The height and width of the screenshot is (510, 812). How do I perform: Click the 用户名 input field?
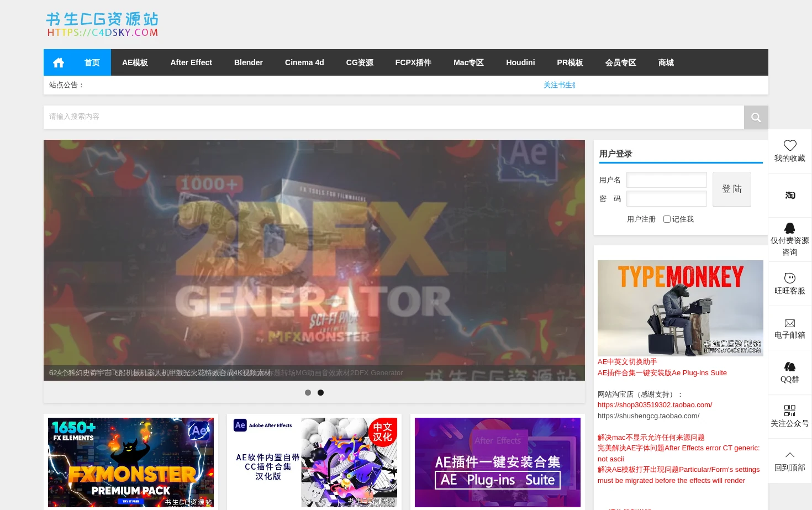[x=667, y=180]
